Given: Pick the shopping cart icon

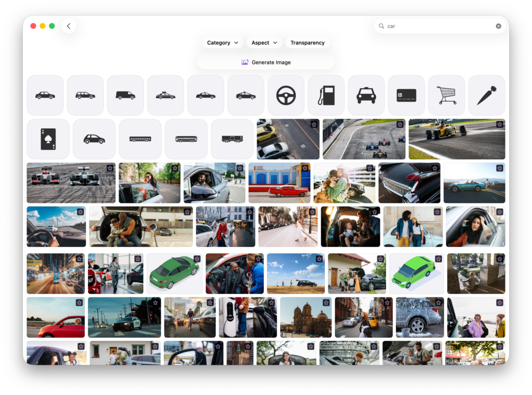Looking at the screenshot, I should [x=446, y=96].
